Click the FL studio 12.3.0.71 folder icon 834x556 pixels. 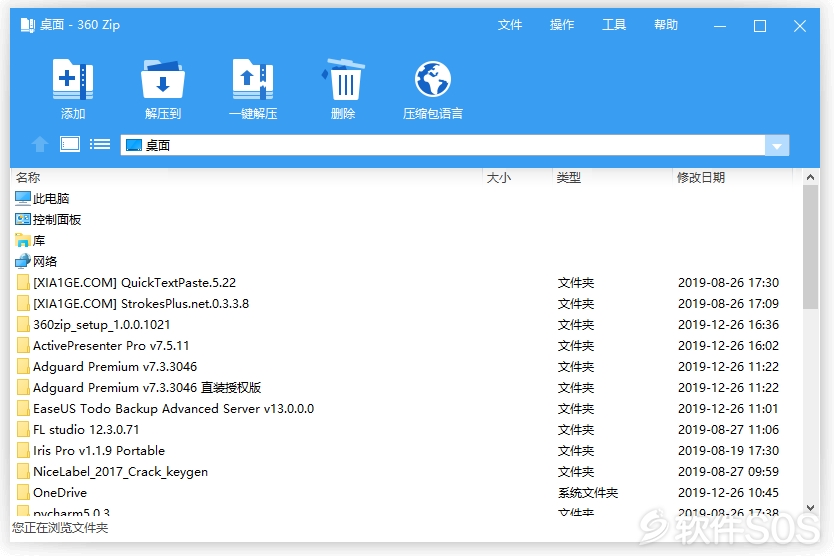(23, 429)
